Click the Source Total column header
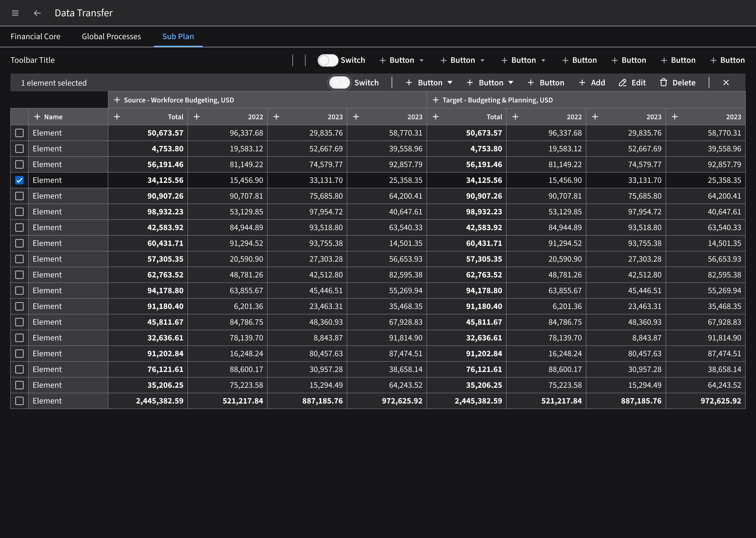Viewport: 756px width, 538px height. 148,117
